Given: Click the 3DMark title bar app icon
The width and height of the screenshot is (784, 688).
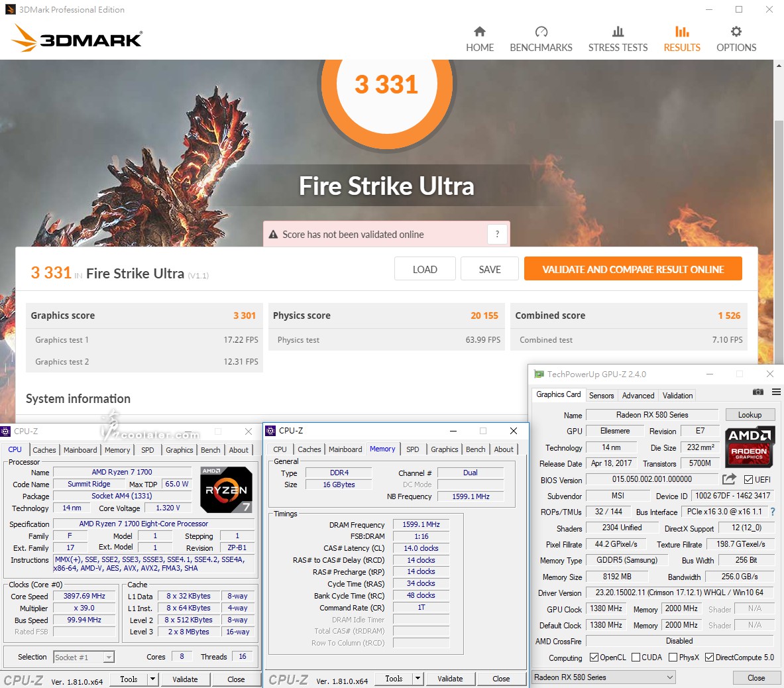Looking at the screenshot, I should [11, 9].
